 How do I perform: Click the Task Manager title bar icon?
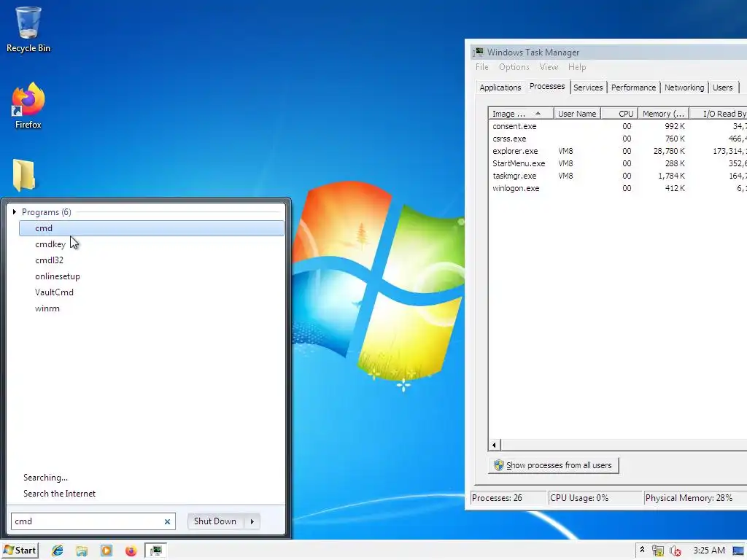[x=479, y=52]
